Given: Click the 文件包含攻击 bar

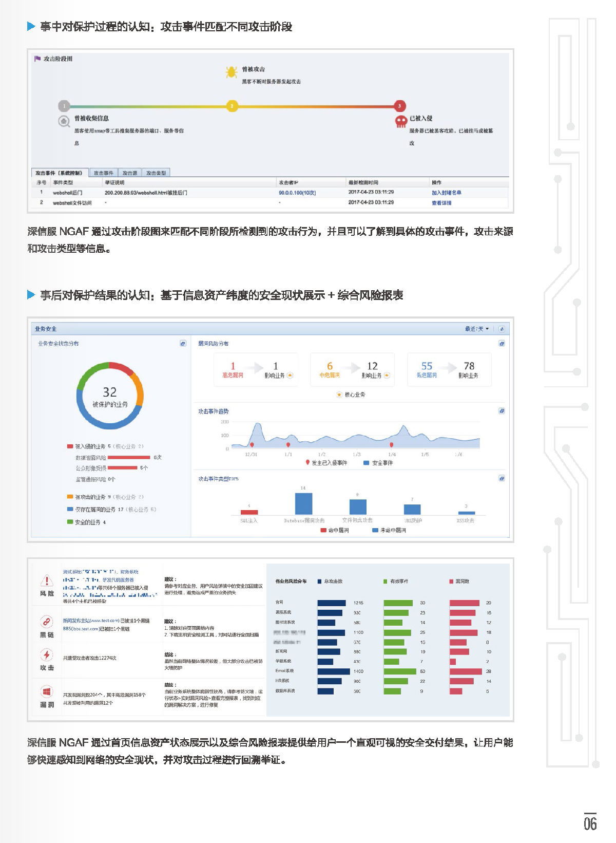Looking at the screenshot, I should [358, 507].
